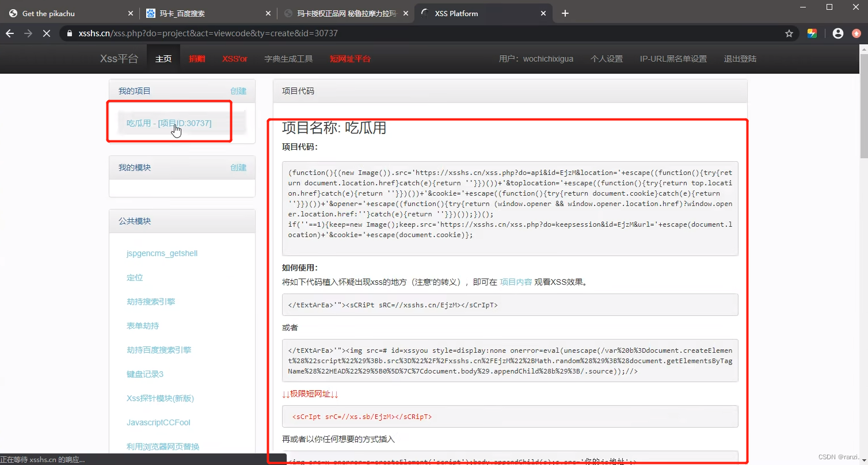The width and height of the screenshot is (868, 465).
Task: Click 创建 next to 我的模块
Action: click(238, 167)
